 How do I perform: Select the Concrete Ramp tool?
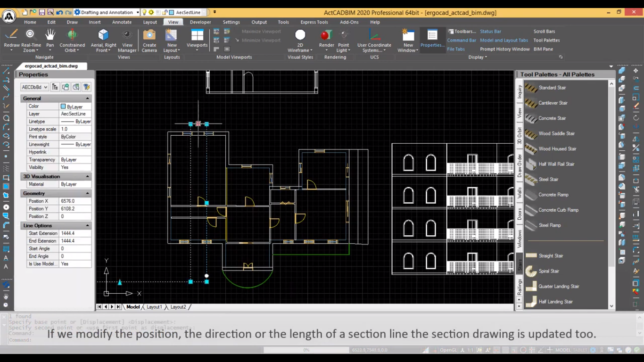(553, 195)
